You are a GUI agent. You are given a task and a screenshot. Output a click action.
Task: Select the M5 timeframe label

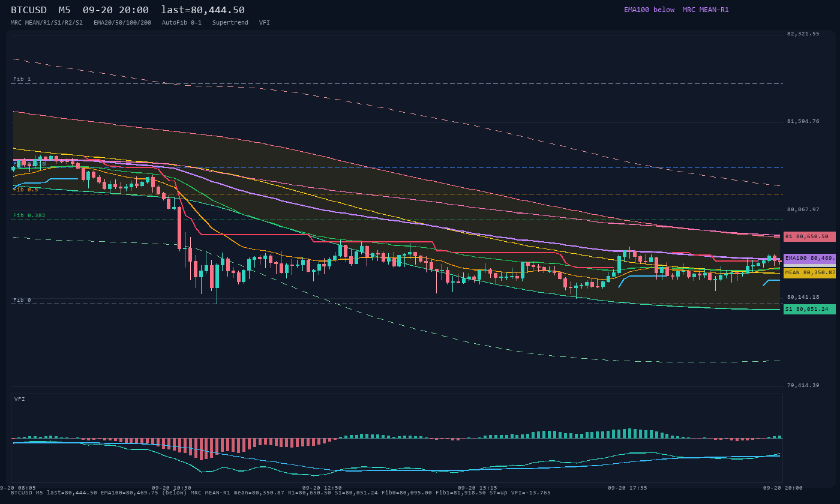coord(65,10)
